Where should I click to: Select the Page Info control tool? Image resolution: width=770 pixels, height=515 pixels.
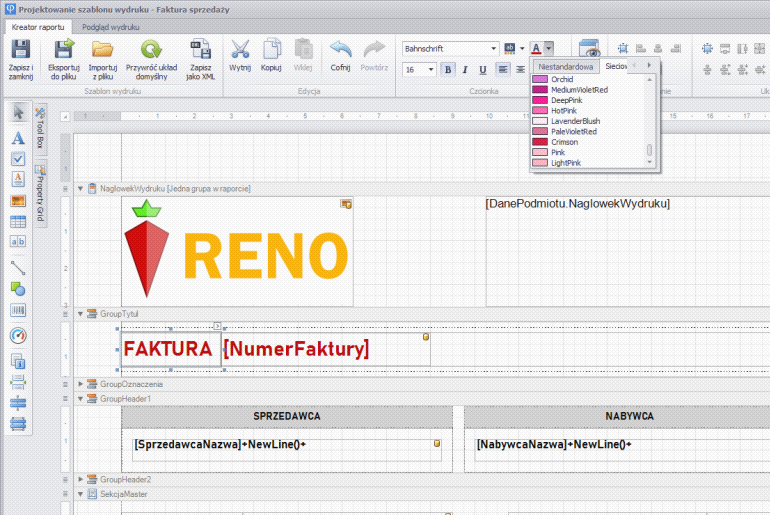point(18,362)
